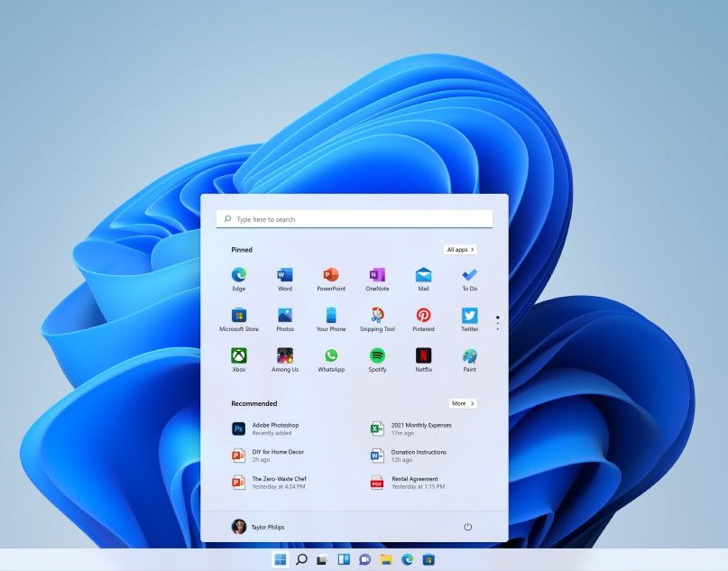Launch Among Us from pinned apps
This screenshot has width=728, height=571.
point(284,360)
